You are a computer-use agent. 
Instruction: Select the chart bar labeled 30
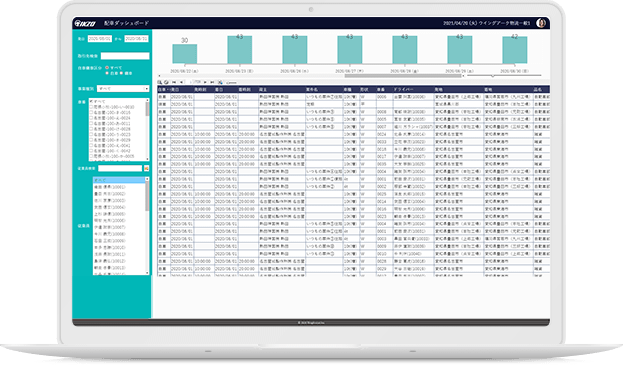pos(185,54)
